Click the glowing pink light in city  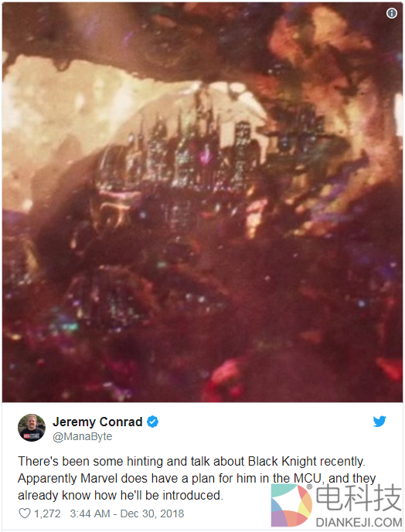(206, 157)
